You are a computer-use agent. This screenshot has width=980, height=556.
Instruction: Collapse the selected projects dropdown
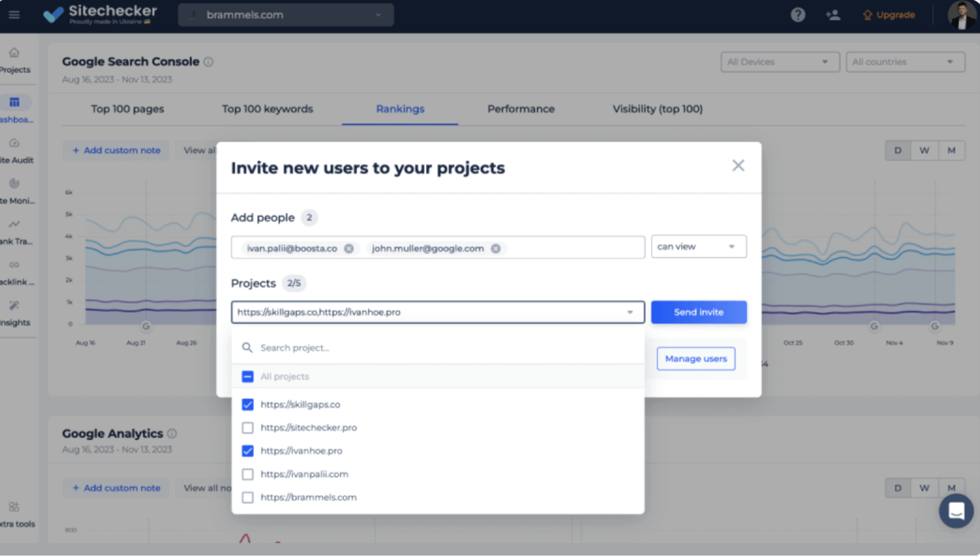(x=630, y=312)
